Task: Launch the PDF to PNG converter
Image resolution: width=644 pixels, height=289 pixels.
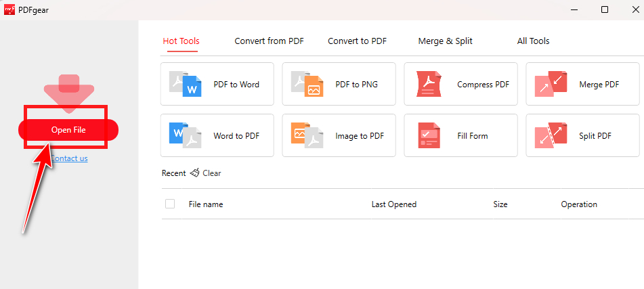Action: point(339,84)
